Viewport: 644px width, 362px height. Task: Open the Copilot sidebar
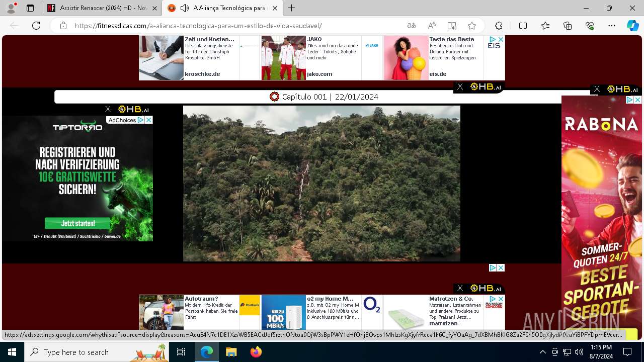(x=632, y=26)
